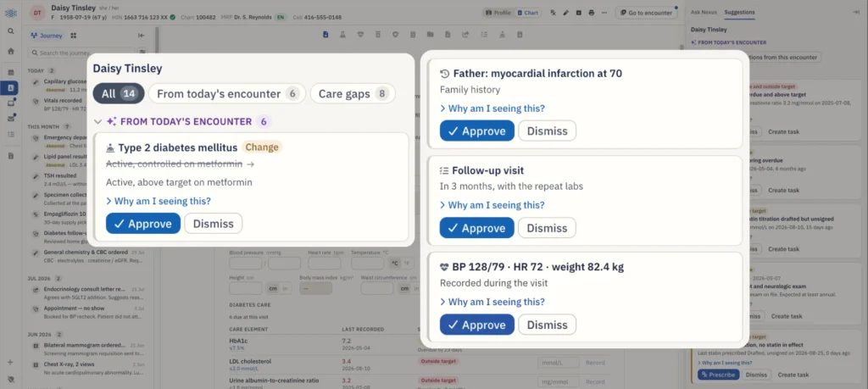Approve the BP 128/79 vitals entry
This screenshot has height=389, width=868.
point(477,325)
